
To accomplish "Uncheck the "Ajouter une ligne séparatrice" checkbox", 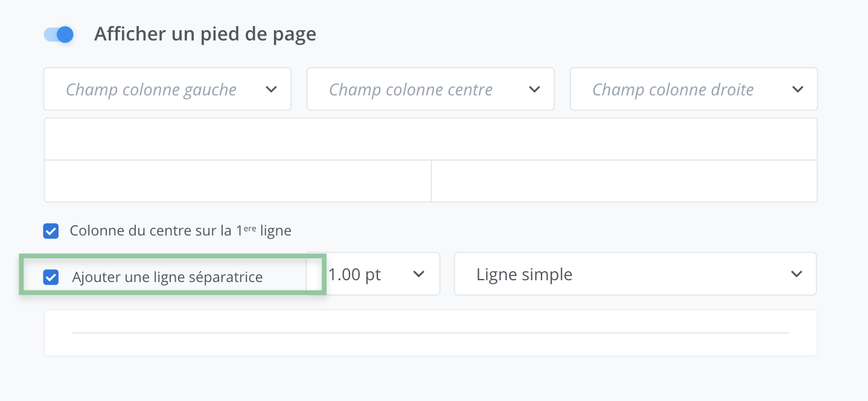I will coord(51,278).
